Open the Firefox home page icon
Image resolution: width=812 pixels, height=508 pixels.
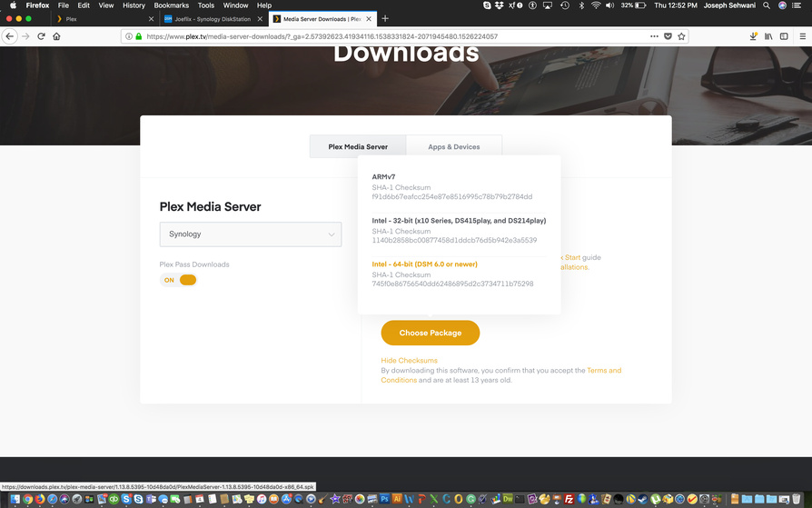tap(56, 36)
